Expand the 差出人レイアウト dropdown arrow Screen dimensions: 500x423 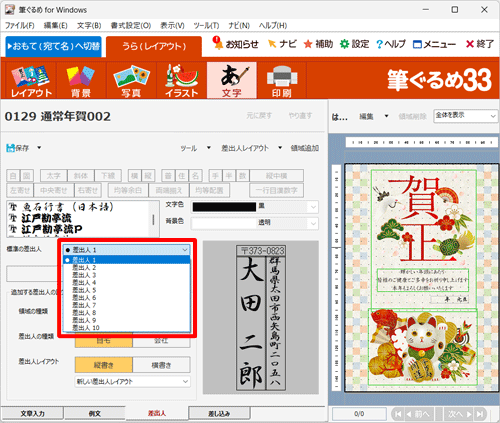coord(280,148)
